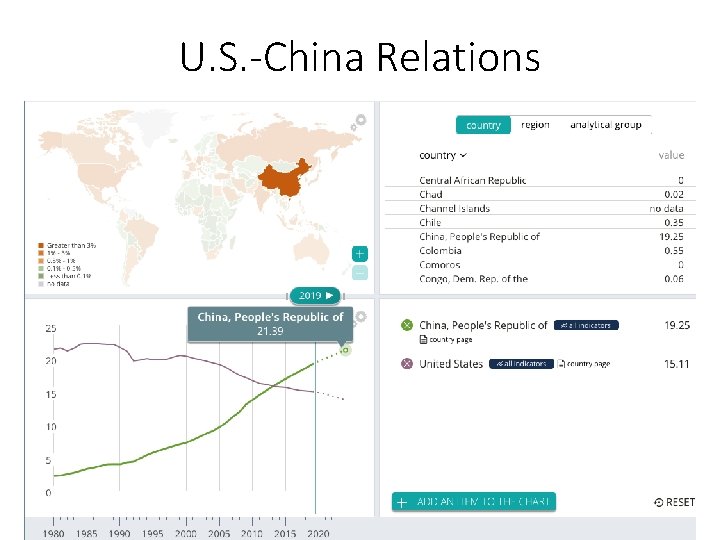
Task: Click the RESET button
Action: point(675,502)
